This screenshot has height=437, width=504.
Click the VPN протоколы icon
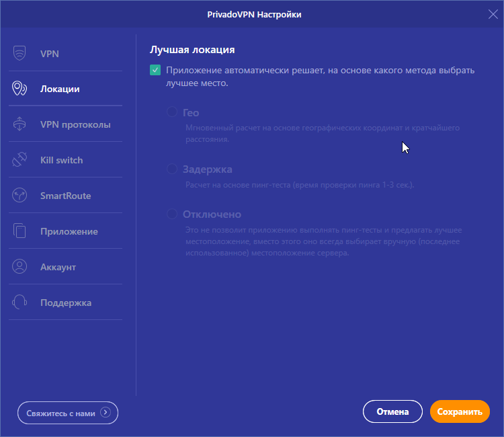19,124
